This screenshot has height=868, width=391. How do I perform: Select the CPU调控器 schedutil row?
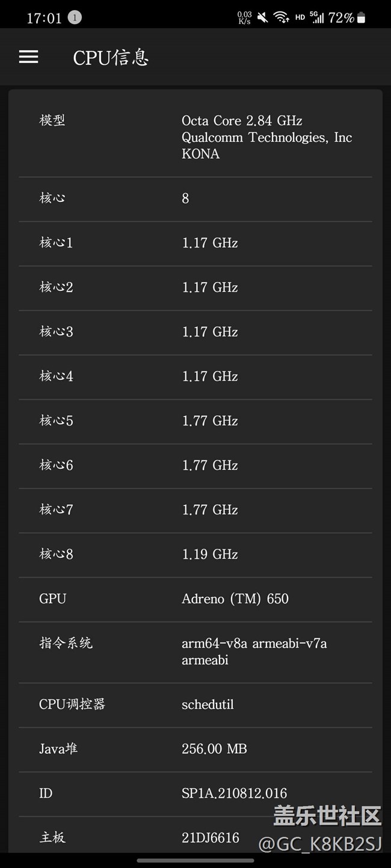click(195, 704)
